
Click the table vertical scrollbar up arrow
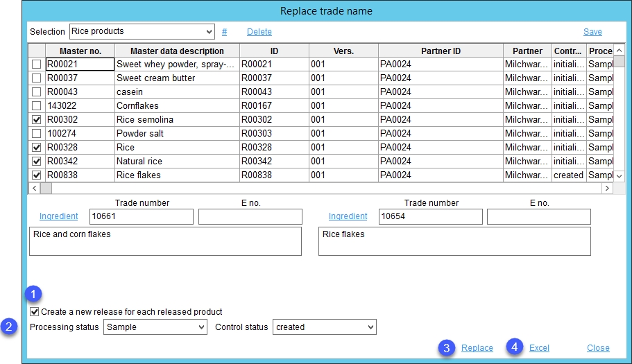tap(619, 51)
